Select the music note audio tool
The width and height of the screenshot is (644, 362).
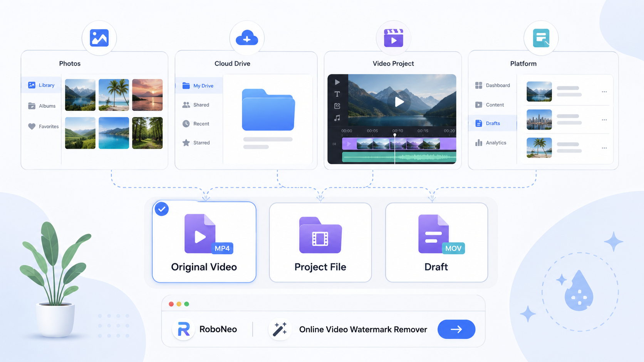pyautogui.click(x=337, y=118)
